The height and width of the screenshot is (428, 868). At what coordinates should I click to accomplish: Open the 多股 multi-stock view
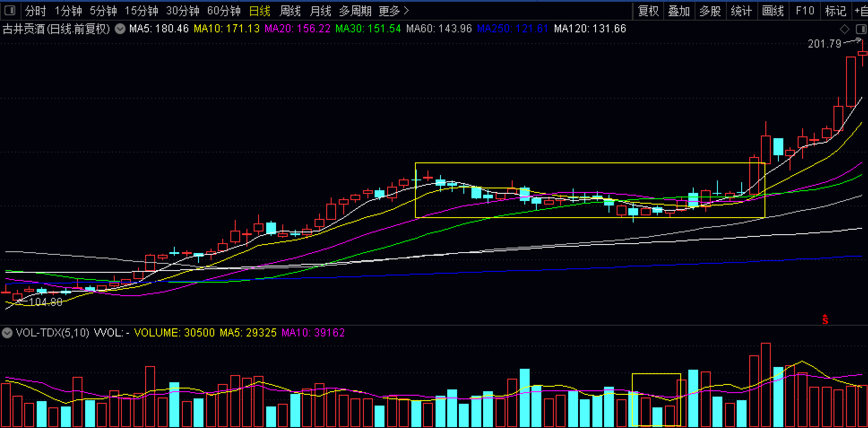(710, 11)
